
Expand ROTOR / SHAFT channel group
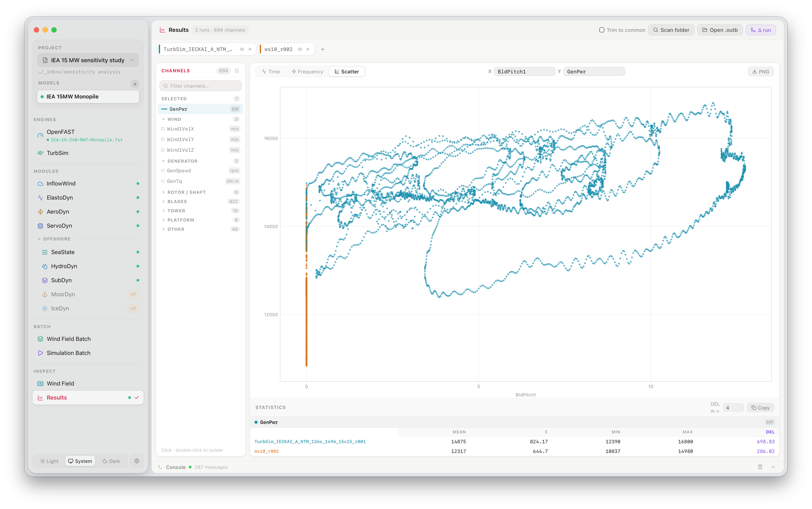pyautogui.click(x=200, y=192)
